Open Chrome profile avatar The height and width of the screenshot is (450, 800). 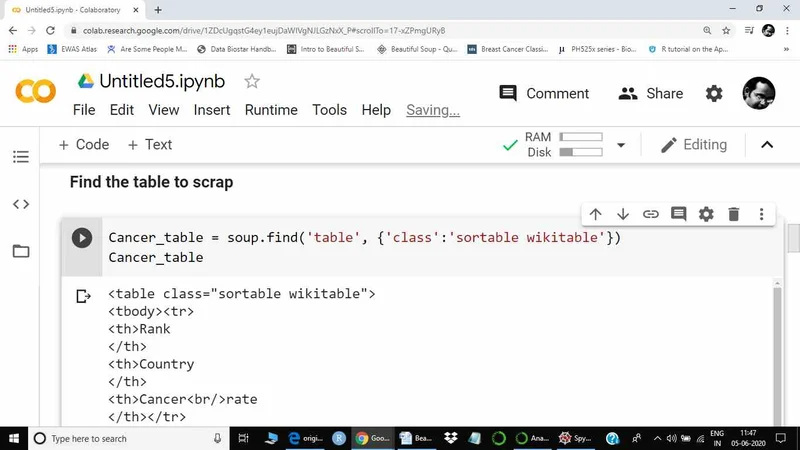coord(768,31)
